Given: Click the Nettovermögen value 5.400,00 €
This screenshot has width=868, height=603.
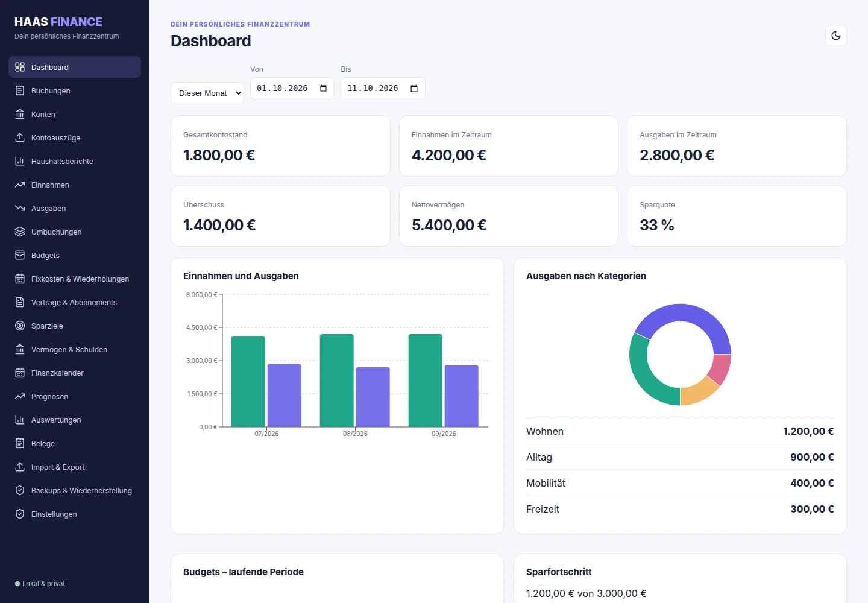Looking at the screenshot, I should [449, 225].
